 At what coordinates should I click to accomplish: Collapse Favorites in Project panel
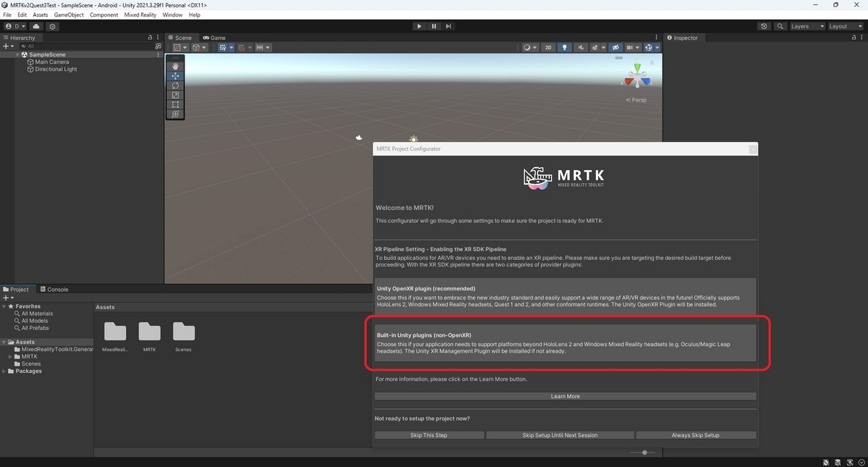[x=5, y=306]
